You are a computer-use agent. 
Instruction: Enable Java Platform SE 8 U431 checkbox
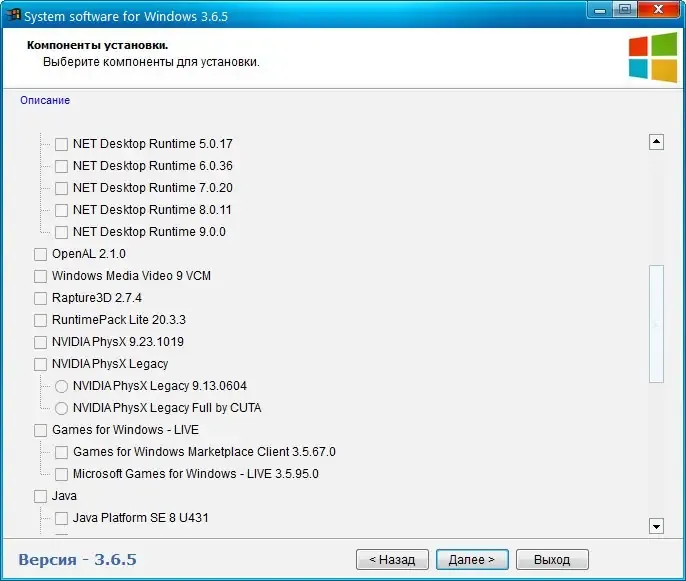[61, 518]
